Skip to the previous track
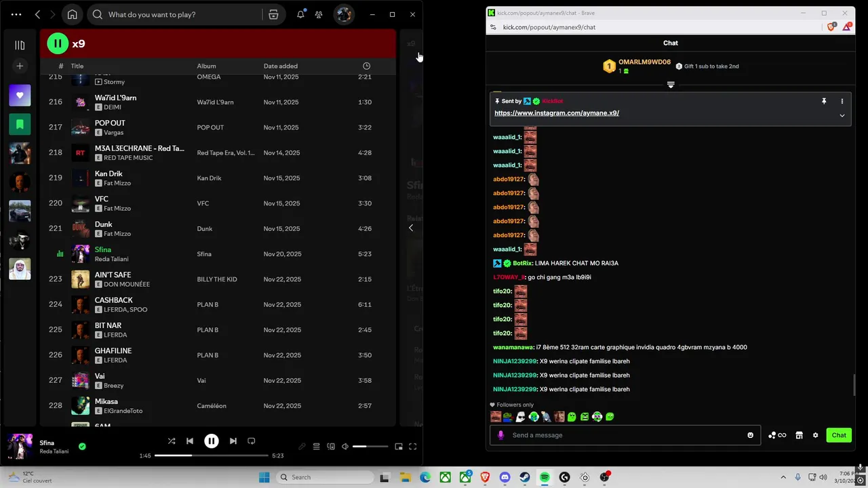The width and height of the screenshot is (868, 488). tap(190, 441)
